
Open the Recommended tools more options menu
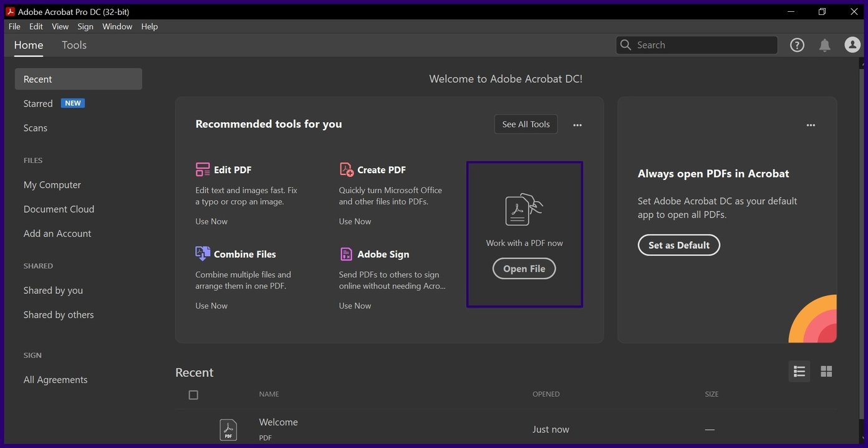tap(577, 125)
